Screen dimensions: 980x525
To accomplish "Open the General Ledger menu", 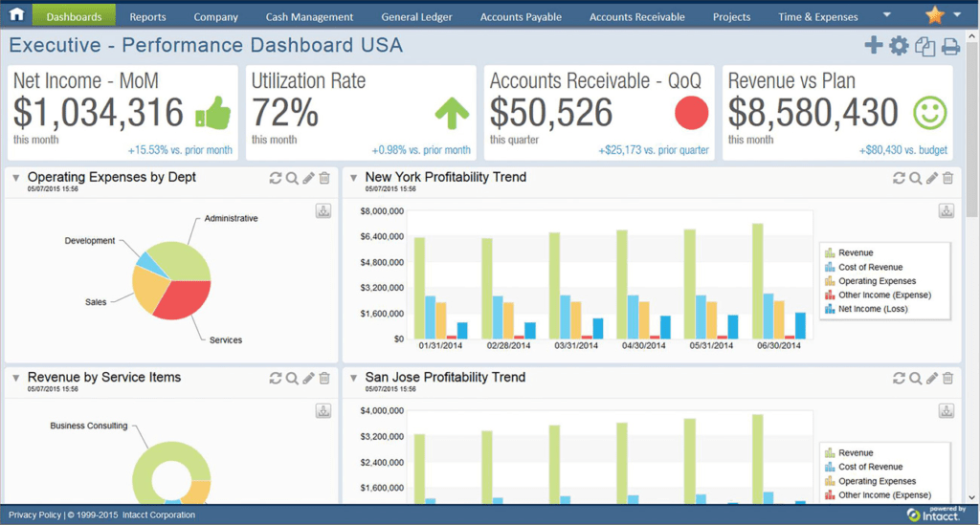I will pos(417,17).
